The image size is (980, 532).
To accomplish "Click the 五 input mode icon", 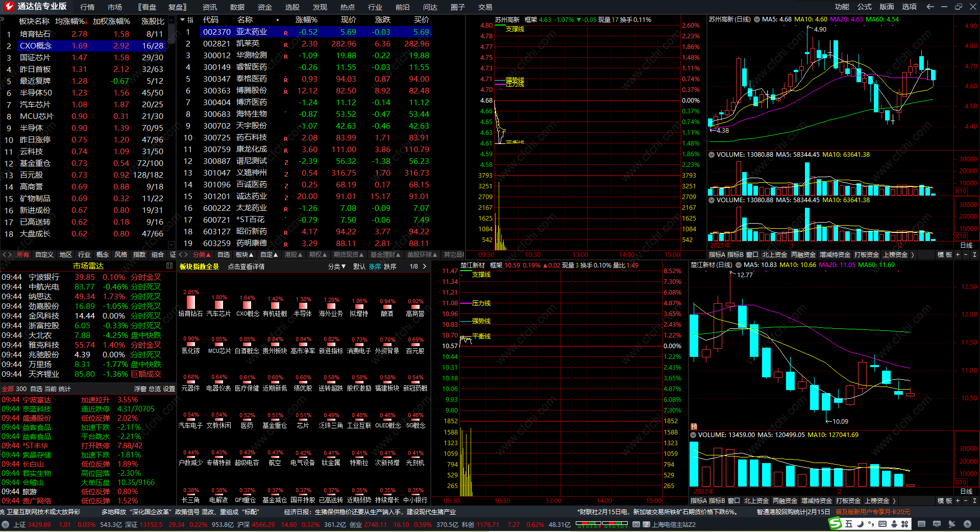I will [848, 524].
